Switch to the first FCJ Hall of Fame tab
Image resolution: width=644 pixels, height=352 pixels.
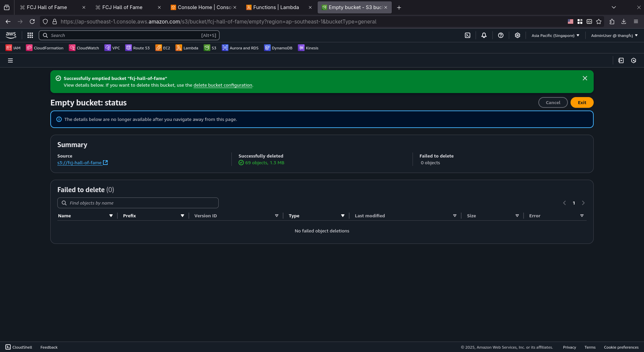(52, 7)
